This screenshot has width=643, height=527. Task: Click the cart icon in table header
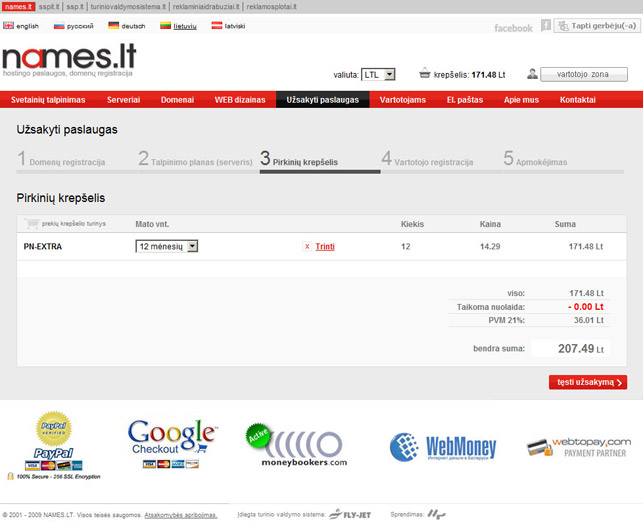[31, 224]
